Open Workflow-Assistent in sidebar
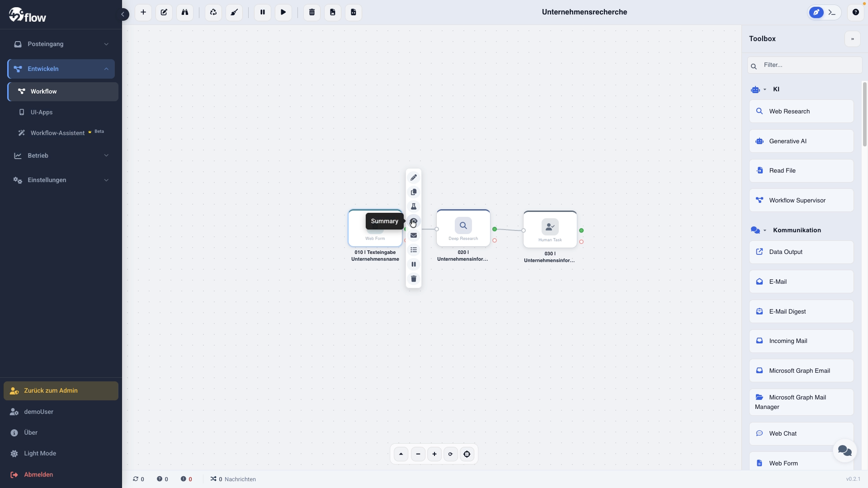This screenshot has height=488, width=868. (57, 133)
